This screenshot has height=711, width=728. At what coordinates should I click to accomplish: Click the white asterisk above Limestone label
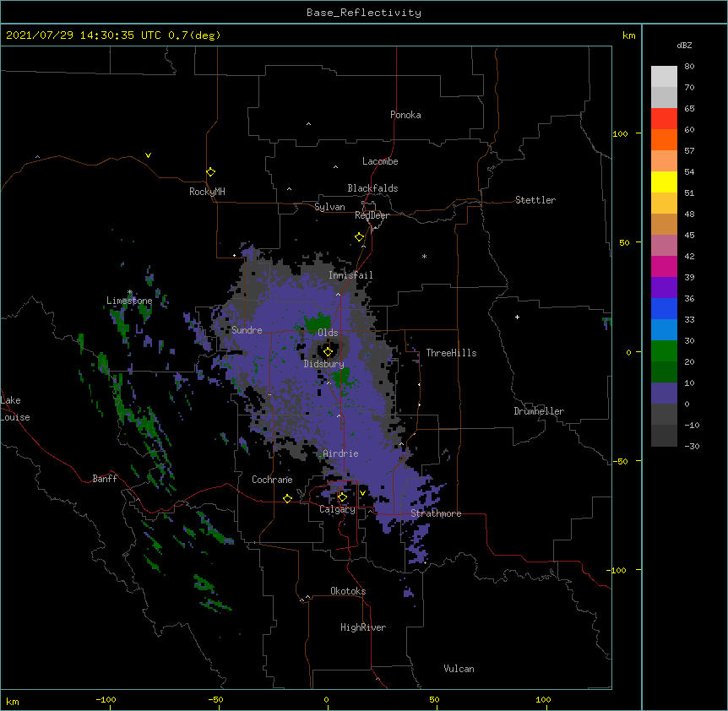[130, 292]
